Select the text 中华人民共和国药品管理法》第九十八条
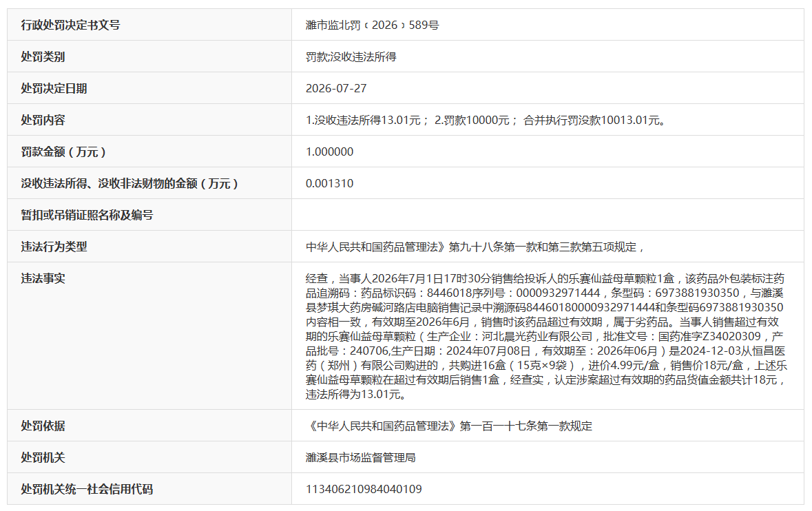This screenshot has width=812, height=511. point(404,247)
